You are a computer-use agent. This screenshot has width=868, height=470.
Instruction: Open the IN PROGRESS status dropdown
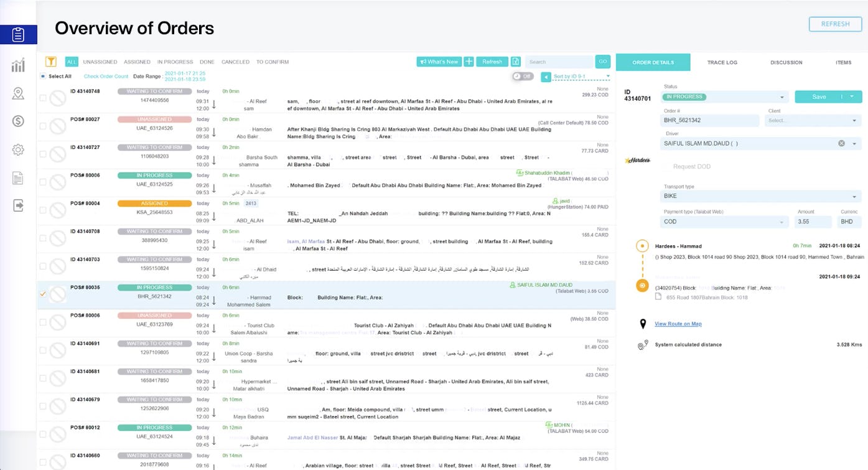pos(725,97)
